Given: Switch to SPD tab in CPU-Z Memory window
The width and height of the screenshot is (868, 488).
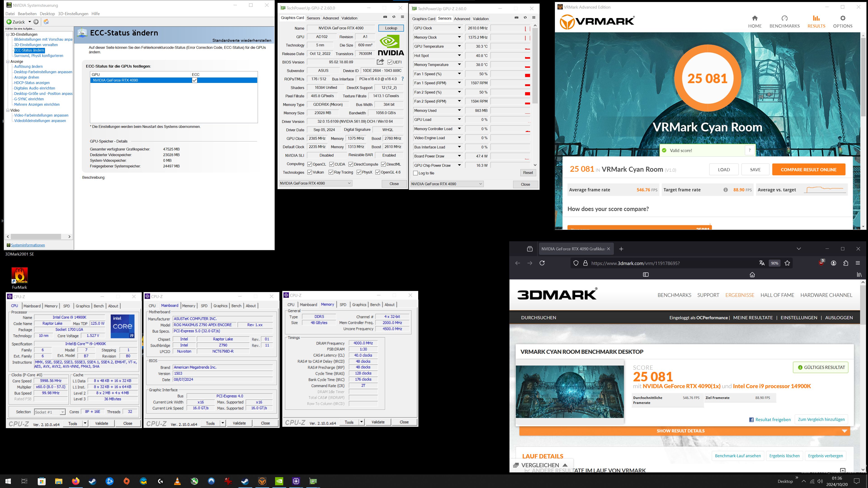Looking at the screenshot, I should pos(343,305).
